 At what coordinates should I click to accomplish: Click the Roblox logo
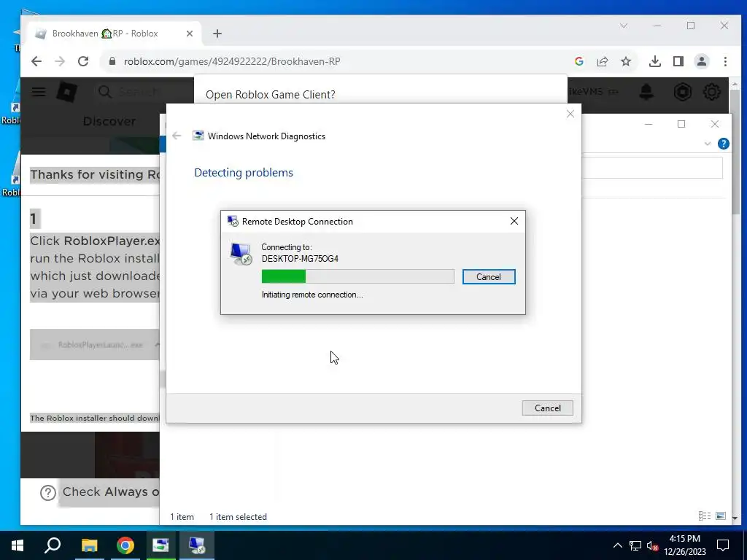pyautogui.click(x=66, y=91)
